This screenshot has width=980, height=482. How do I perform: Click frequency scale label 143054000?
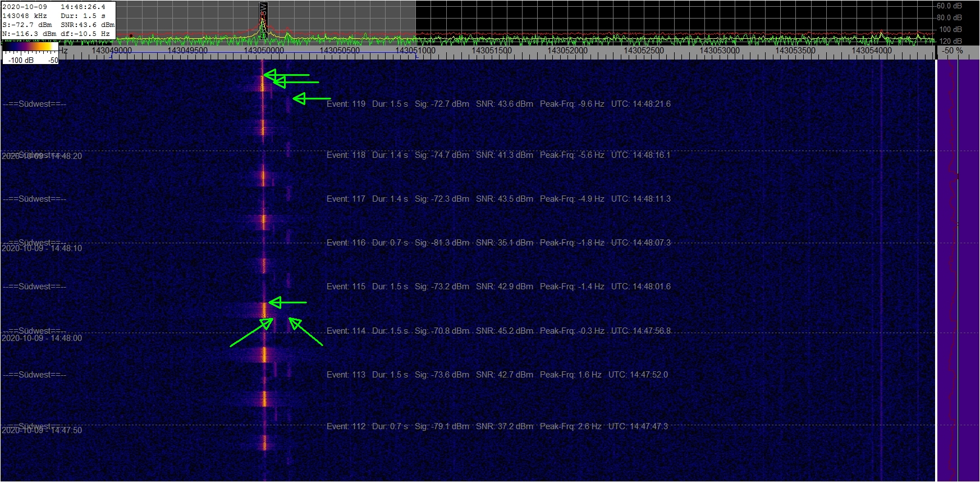[x=872, y=51]
